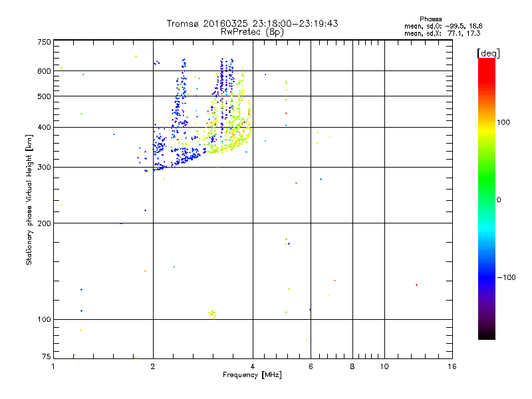Click the '4' frequency tick label
This screenshot has height=399, width=532.
[253, 366]
